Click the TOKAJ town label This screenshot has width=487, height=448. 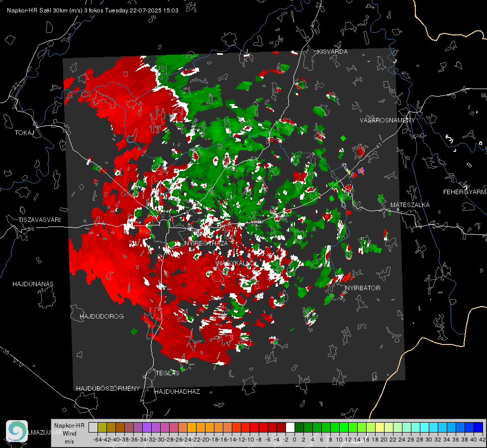tap(24, 133)
